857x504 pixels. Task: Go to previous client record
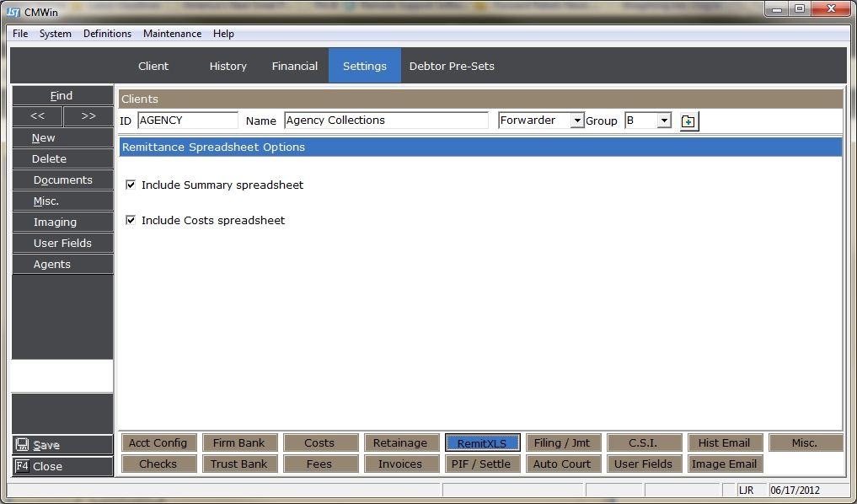click(37, 116)
